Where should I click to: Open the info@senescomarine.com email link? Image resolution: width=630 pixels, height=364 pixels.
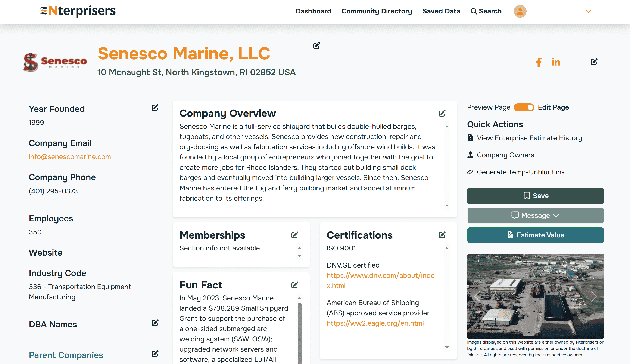coord(70,157)
